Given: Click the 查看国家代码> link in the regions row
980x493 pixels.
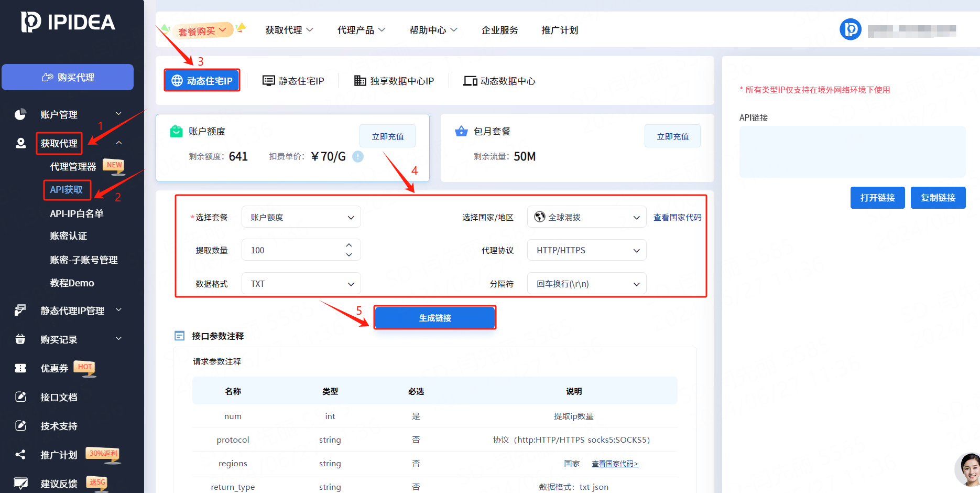Looking at the screenshot, I should pos(615,464).
